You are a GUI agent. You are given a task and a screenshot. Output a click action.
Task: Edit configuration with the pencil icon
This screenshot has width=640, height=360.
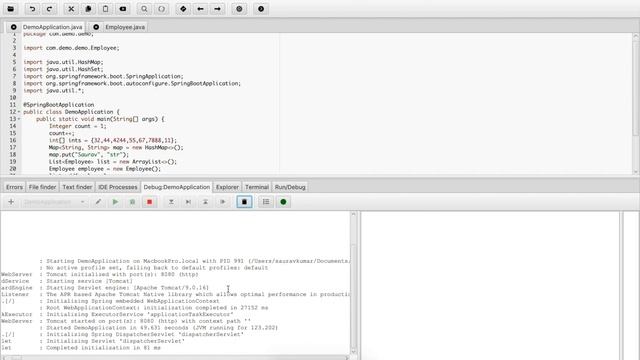98,202
